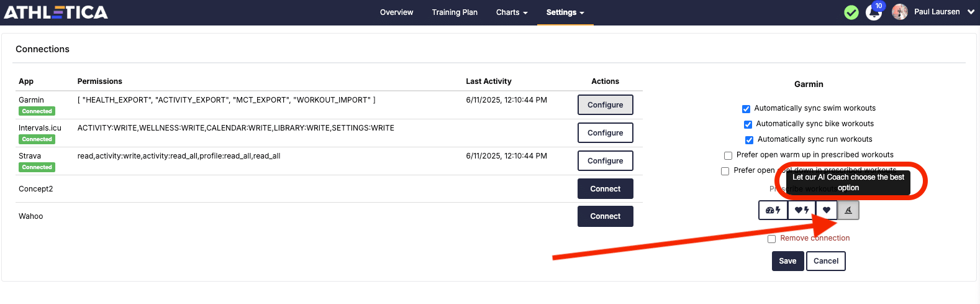Image resolution: width=980 pixels, height=304 pixels.
Task: Click the Intervals.icu Connected status badge
Action: [x=37, y=139]
